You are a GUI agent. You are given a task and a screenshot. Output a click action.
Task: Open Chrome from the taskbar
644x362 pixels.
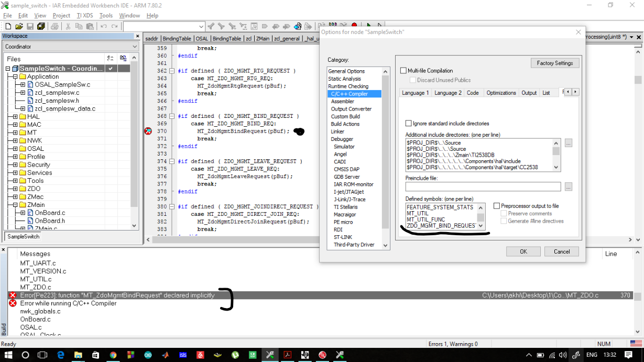(x=113, y=355)
